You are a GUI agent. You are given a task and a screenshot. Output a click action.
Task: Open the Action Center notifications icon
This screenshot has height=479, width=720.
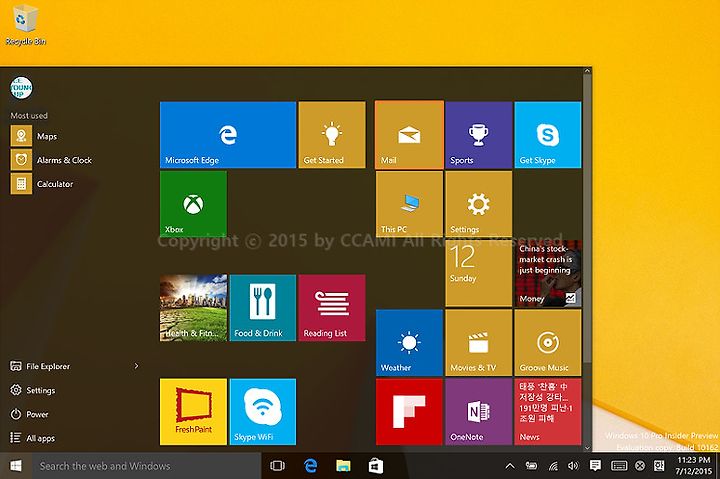coord(595,466)
